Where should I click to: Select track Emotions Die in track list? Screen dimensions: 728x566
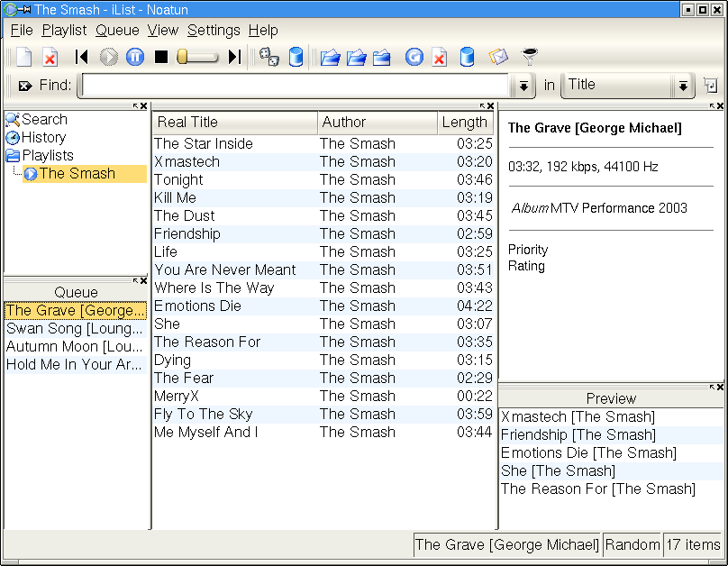pyautogui.click(x=323, y=306)
